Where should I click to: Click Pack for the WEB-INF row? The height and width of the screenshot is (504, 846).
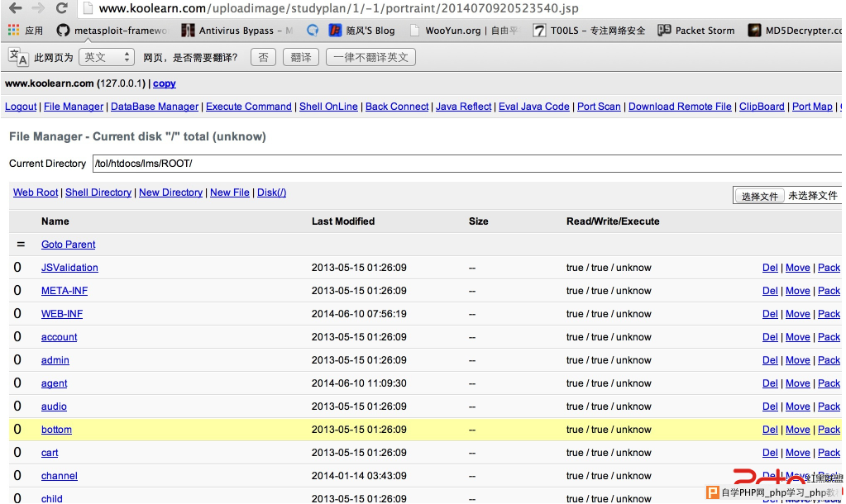coord(829,314)
